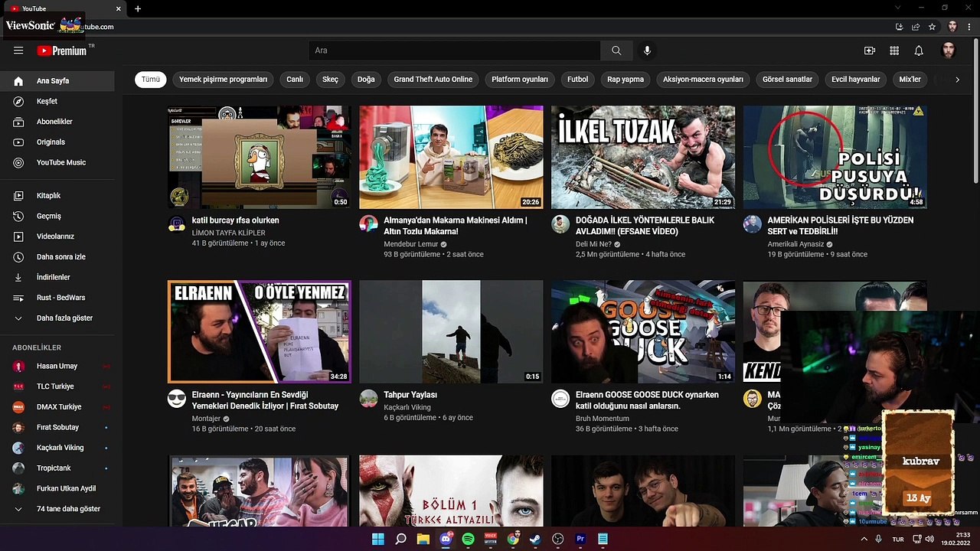Open the Chrome three-dot menu
The image size is (980, 551).
(969, 26)
